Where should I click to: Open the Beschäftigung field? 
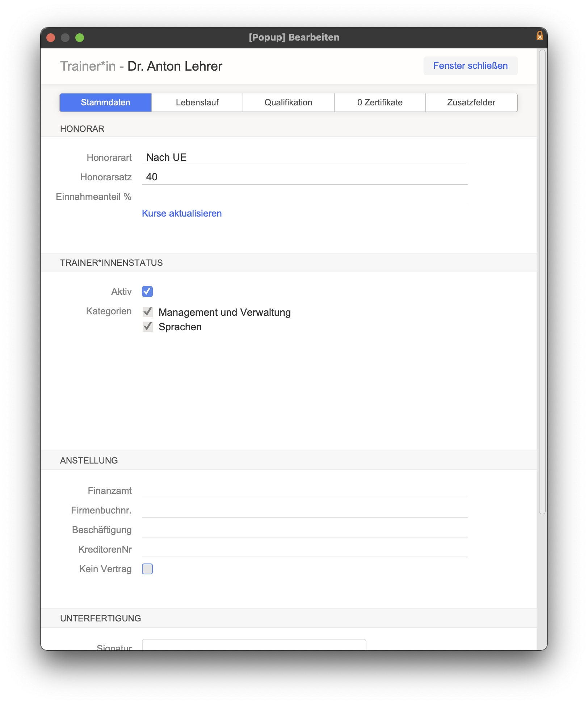point(304,530)
